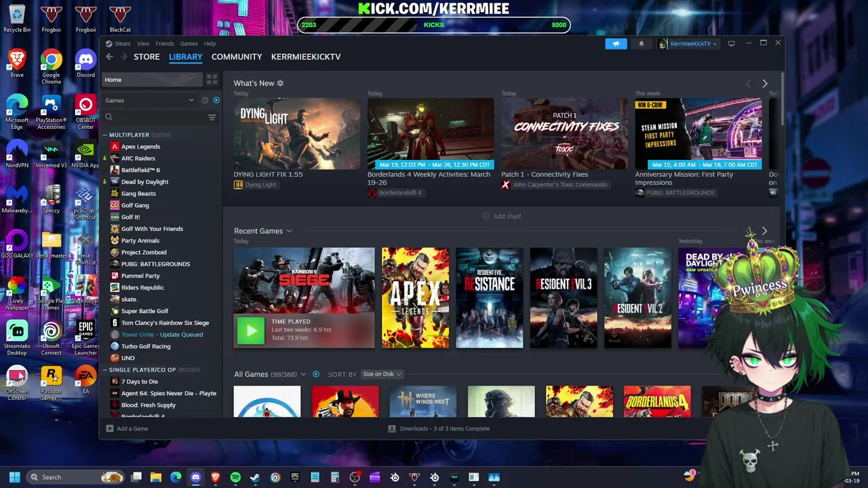
Task: Click the Steam icon in the taskbar
Action: (x=255, y=477)
